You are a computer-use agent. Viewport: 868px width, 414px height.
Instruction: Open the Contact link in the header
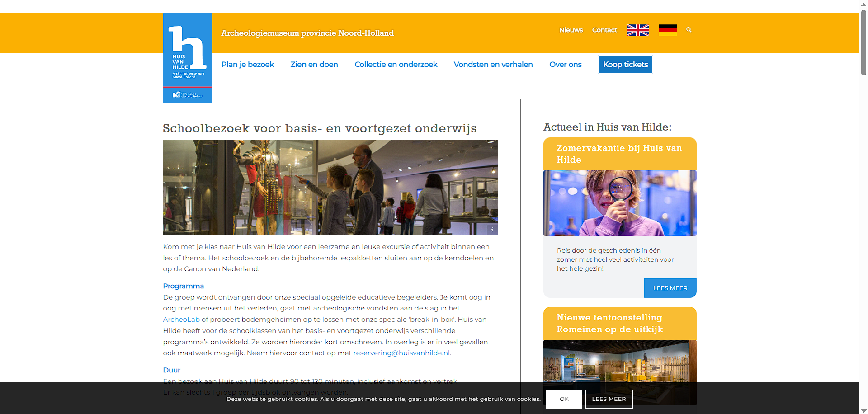pyautogui.click(x=604, y=30)
